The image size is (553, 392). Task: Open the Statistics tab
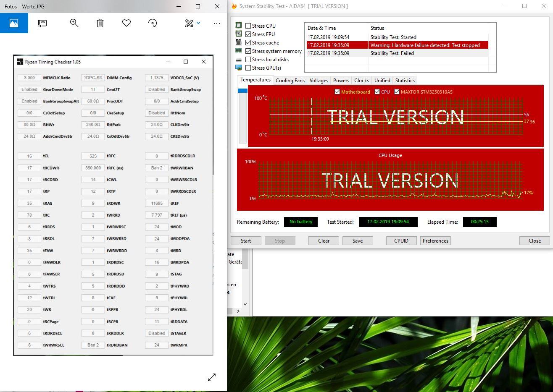point(405,81)
